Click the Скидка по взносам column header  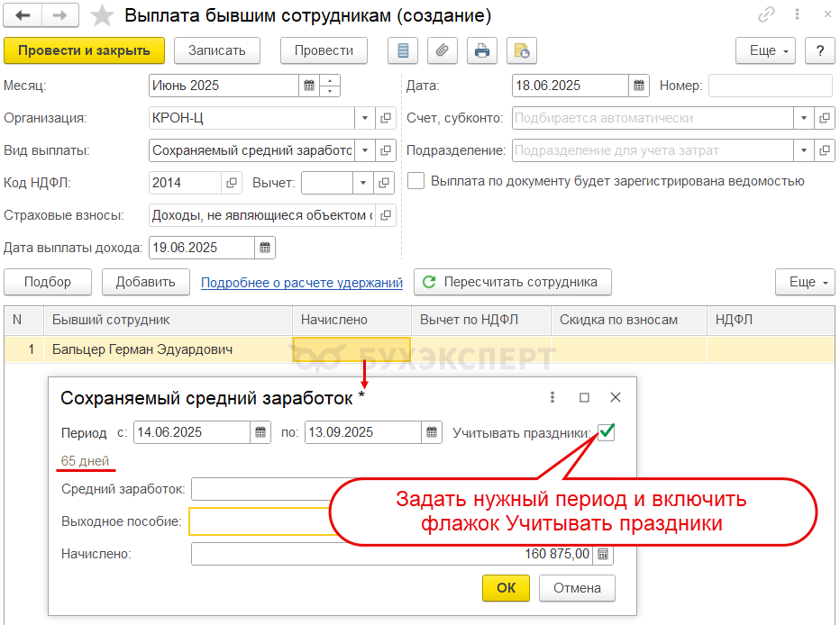(x=629, y=320)
